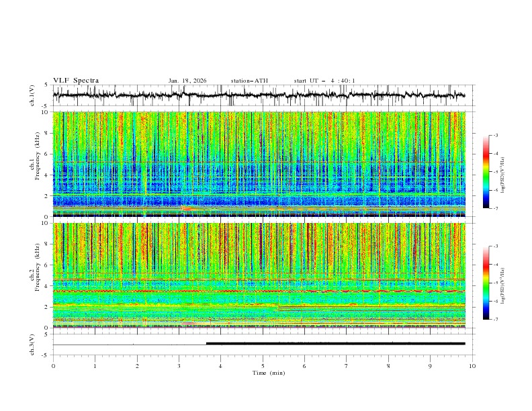Image resolution: width=532 pixels, height=411 pixels.
Task: Click time axis tick label "8"
Action: point(388,366)
